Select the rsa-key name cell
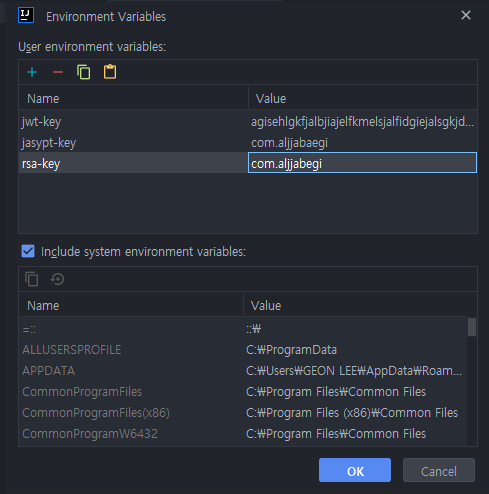This screenshot has height=494, width=489. (133, 163)
